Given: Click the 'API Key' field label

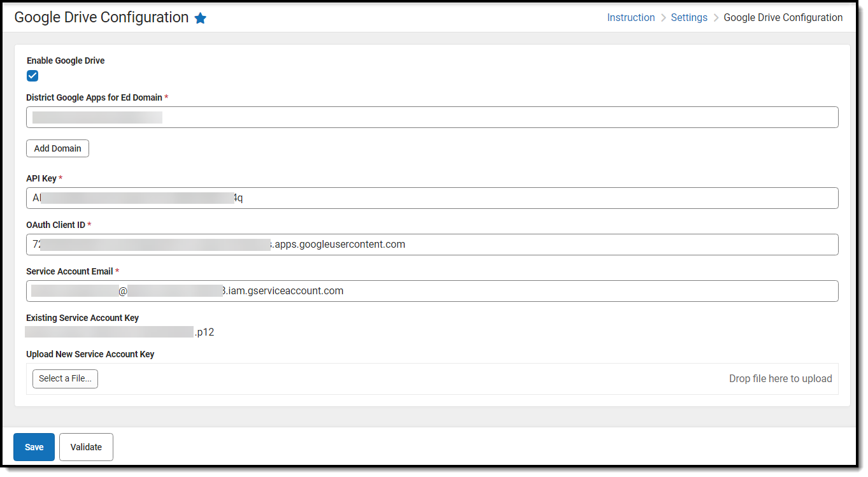Looking at the screenshot, I should (41, 178).
